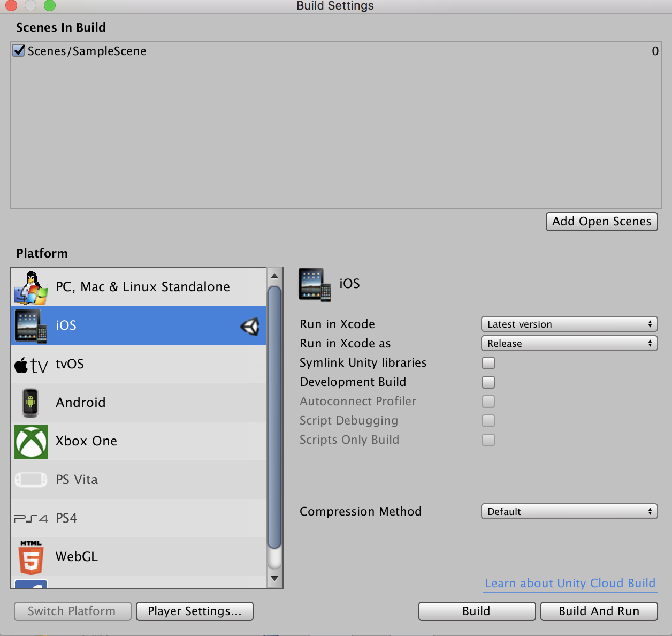Click the iOS icon in settings header
672x636 pixels.
pos(315,285)
